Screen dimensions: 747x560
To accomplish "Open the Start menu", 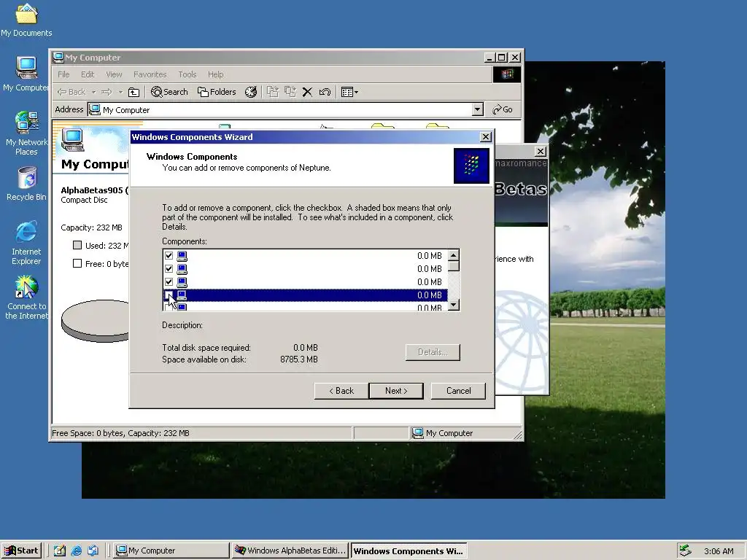I will (x=21, y=551).
